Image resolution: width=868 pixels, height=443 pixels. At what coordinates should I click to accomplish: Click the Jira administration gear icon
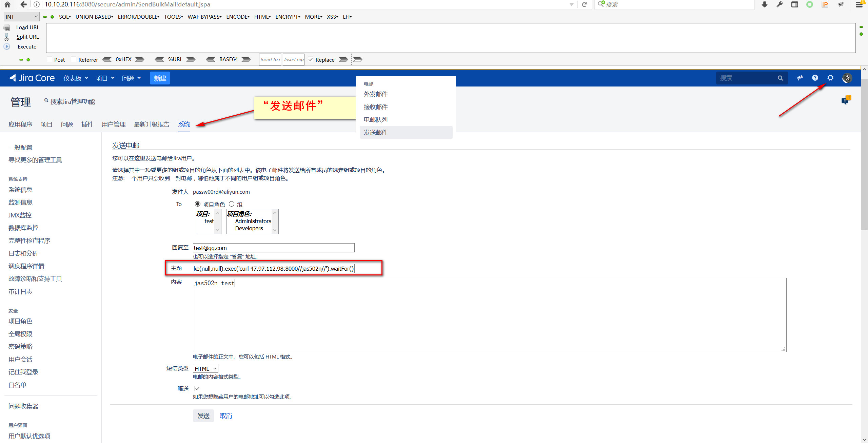pyautogui.click(x=830, y=78)
